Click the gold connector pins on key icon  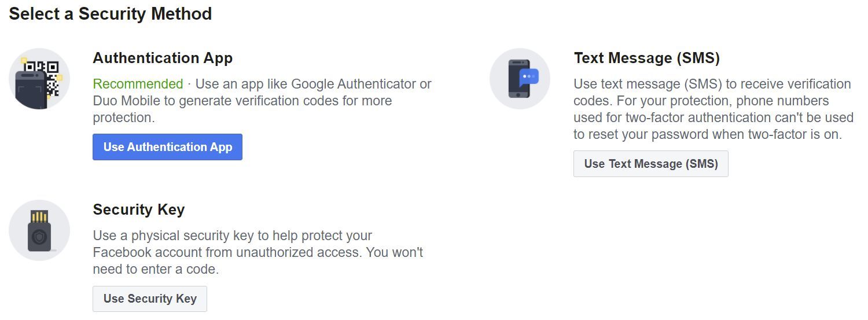pos(39,218)
